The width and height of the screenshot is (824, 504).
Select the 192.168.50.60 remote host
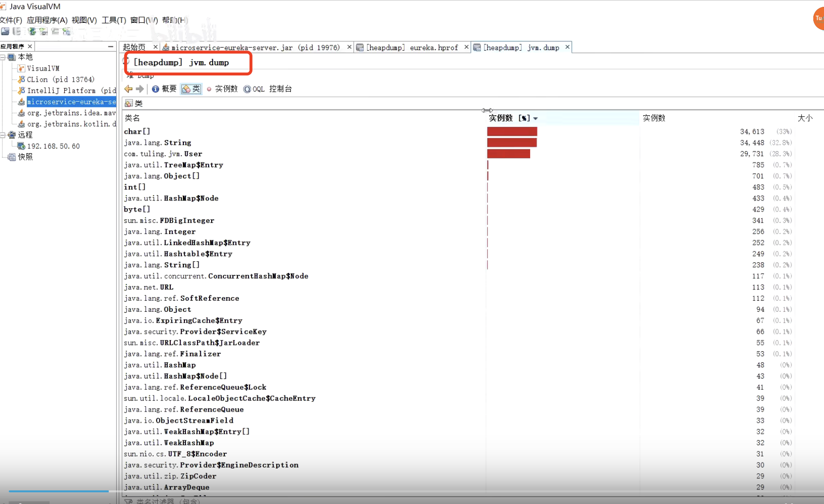tap(53, 146)
